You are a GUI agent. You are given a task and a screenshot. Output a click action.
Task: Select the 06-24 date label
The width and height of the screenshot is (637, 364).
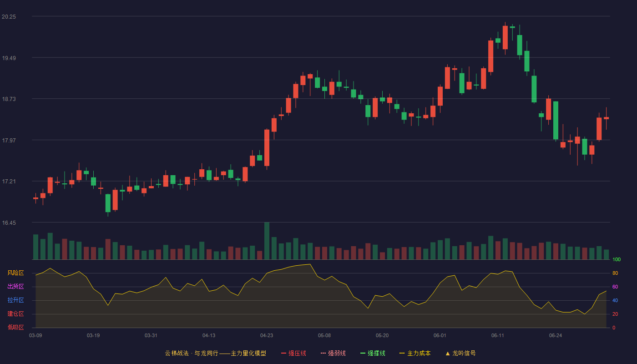(556, 335)
